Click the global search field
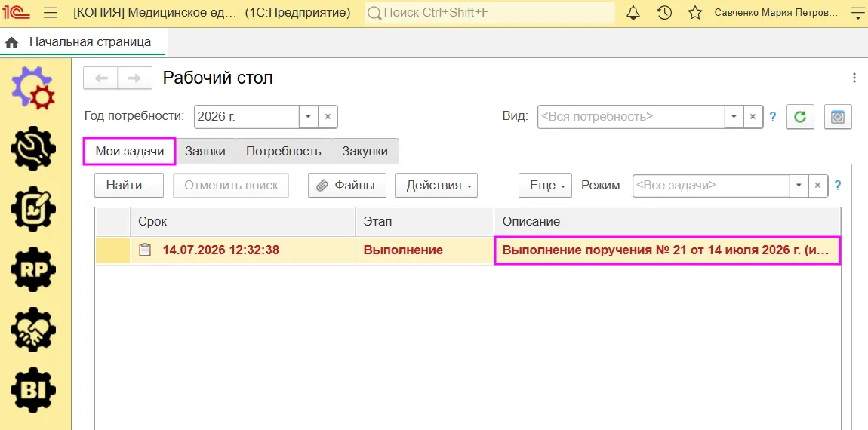This screenshot has width=868, height=430. [490, 13]
